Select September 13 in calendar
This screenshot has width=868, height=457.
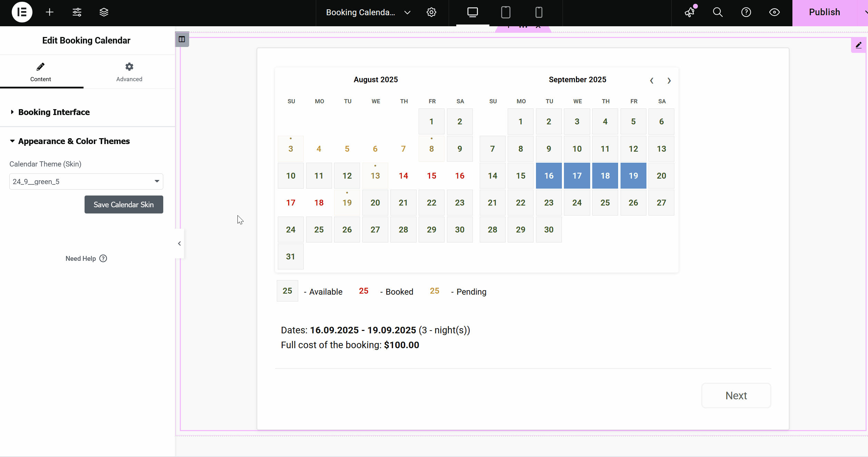(661, 149)
